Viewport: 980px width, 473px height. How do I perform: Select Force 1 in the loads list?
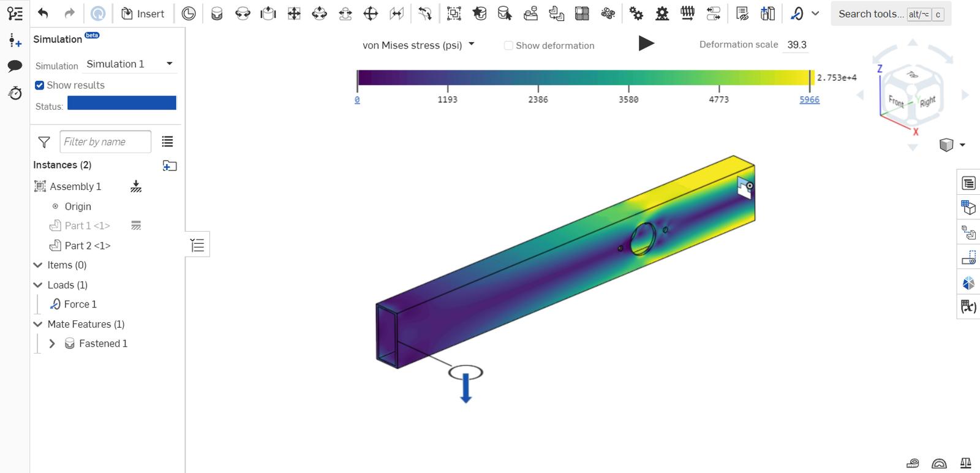(80, 305)
